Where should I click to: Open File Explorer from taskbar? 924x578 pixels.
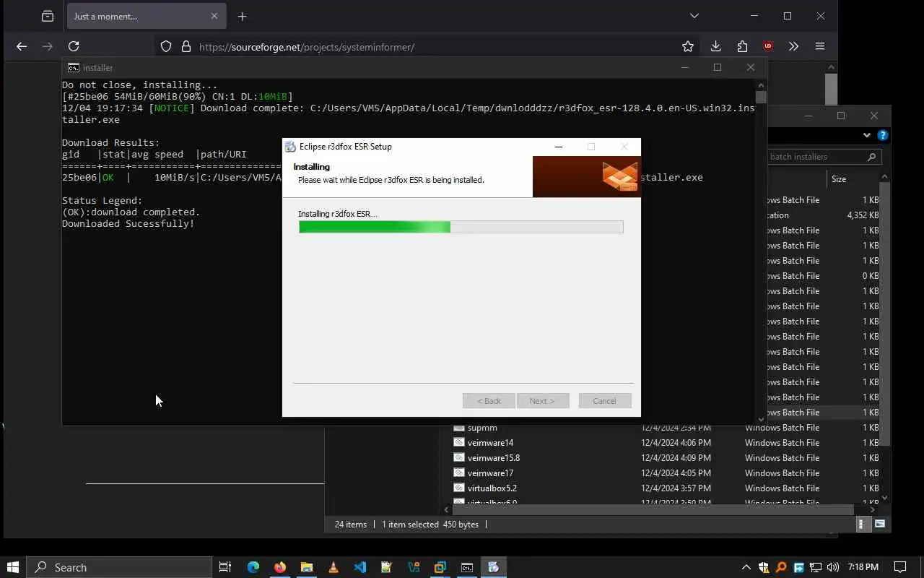coord(307,567)
